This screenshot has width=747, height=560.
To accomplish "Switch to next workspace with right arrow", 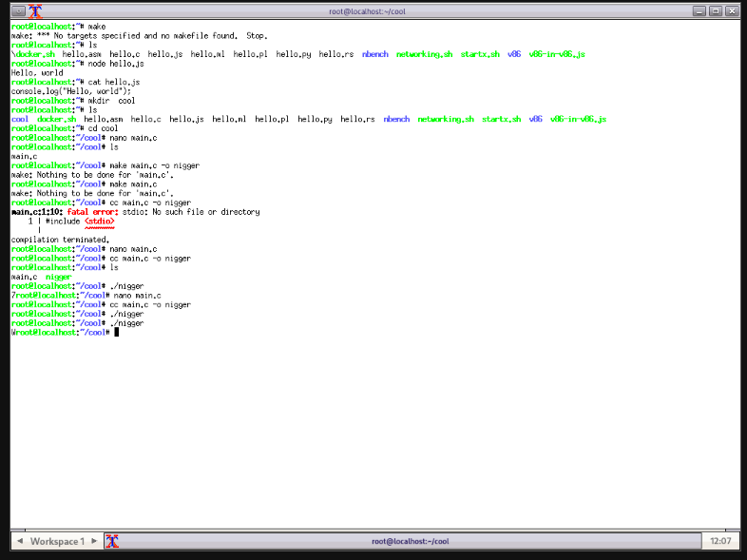I will coord(94,541).
